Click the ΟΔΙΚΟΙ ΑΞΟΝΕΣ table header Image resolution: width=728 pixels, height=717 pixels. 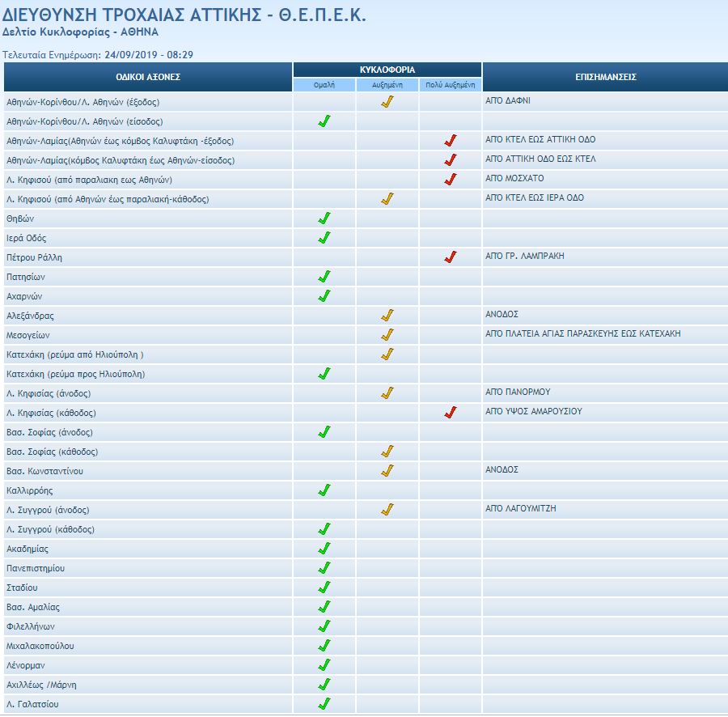(148, 77)
